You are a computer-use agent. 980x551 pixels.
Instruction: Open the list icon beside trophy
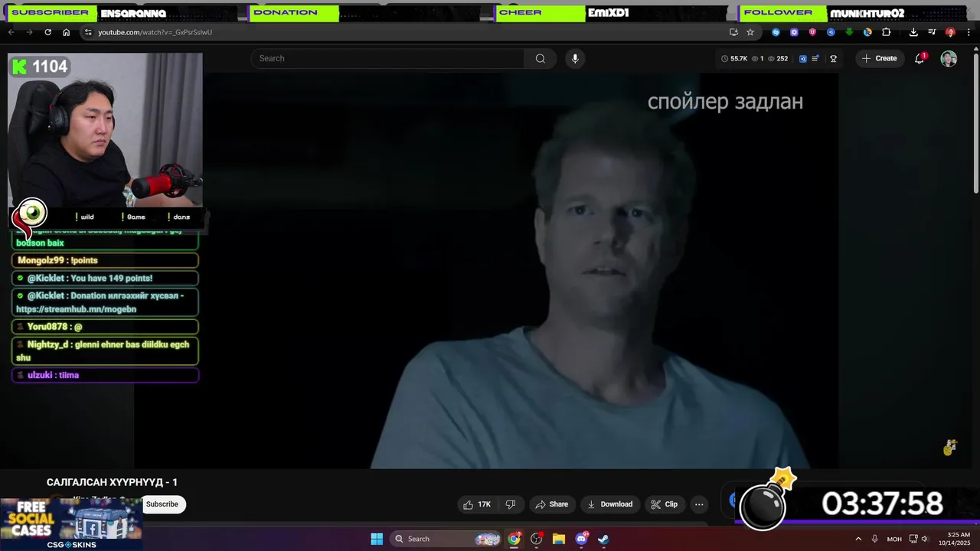pos(816,58)
